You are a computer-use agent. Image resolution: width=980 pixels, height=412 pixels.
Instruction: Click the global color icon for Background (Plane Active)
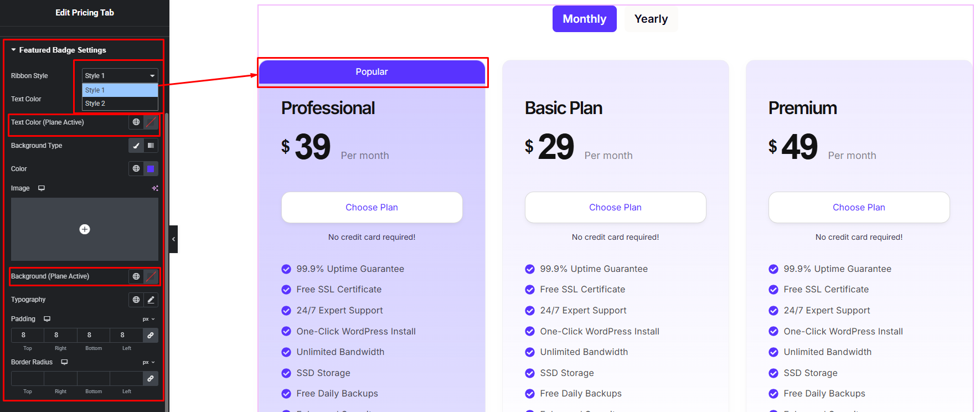136,276
